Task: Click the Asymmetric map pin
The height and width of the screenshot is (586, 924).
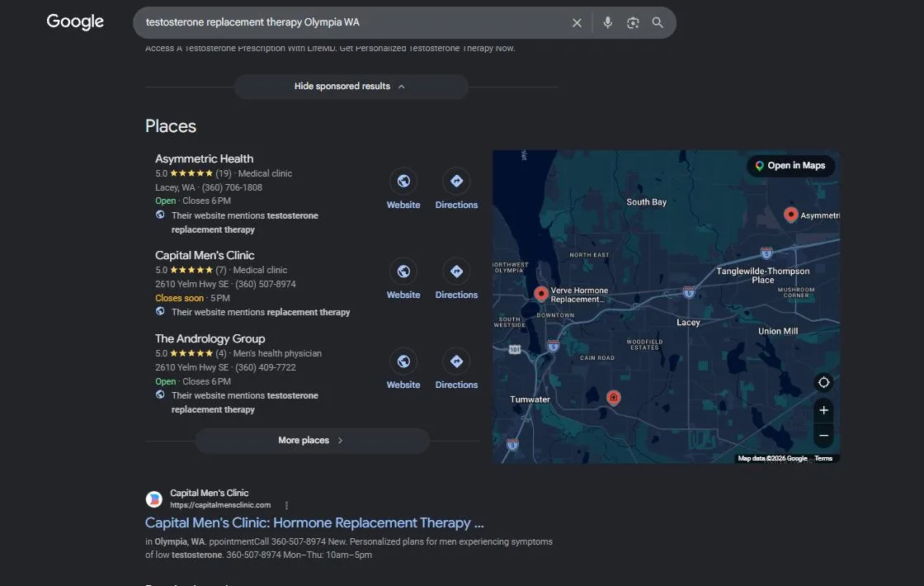Action: (x=791, y=215)
